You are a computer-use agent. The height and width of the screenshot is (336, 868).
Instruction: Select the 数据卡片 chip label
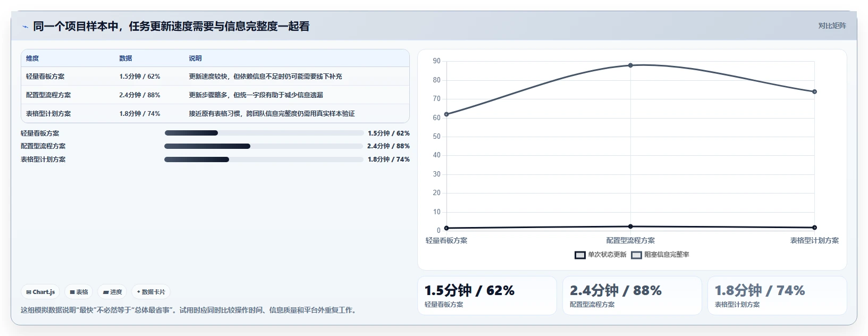click(x=154, y=292)
